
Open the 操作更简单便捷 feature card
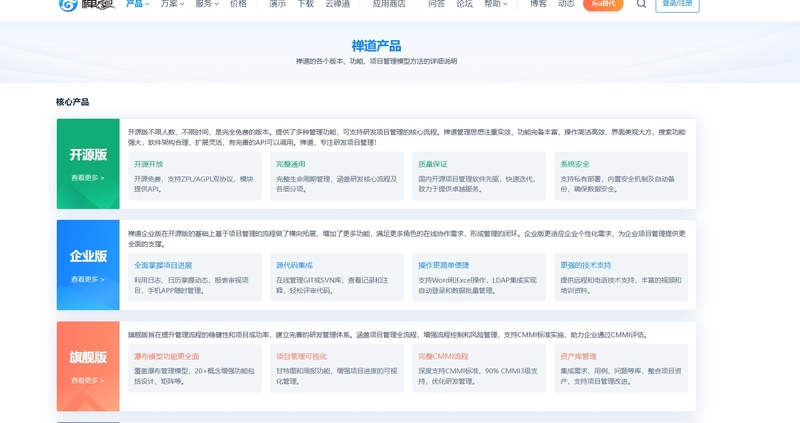[479, 278]
